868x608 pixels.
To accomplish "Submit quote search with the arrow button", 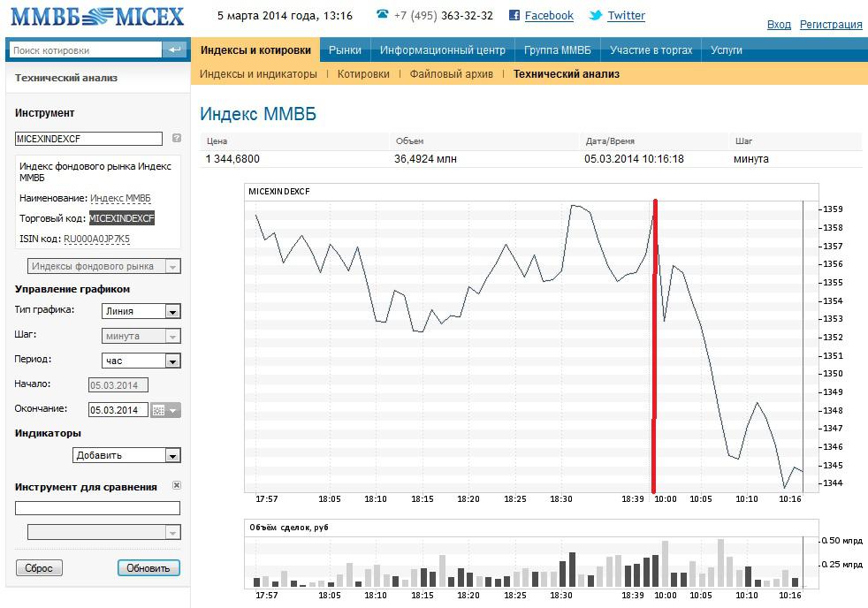I will coord(174,49).
